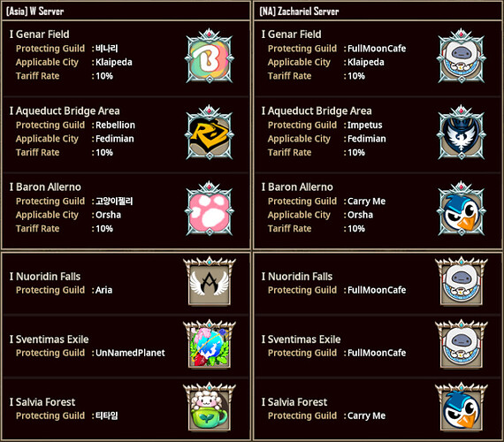Open the Aria winged emblem
This screenshot has height=442, width=504.
[210, 281]
